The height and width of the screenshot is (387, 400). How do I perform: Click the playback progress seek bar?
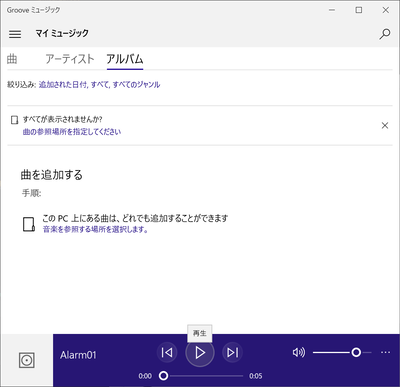203,376
